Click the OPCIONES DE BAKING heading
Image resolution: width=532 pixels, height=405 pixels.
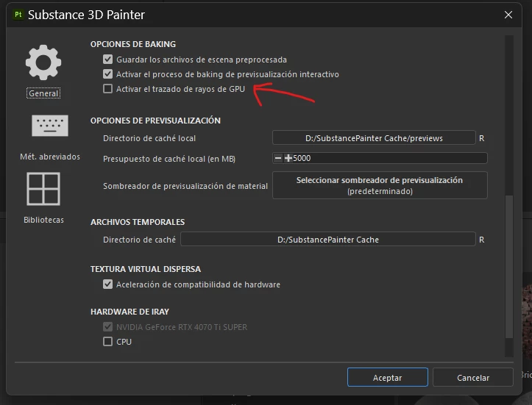click(x=133, y=44)
